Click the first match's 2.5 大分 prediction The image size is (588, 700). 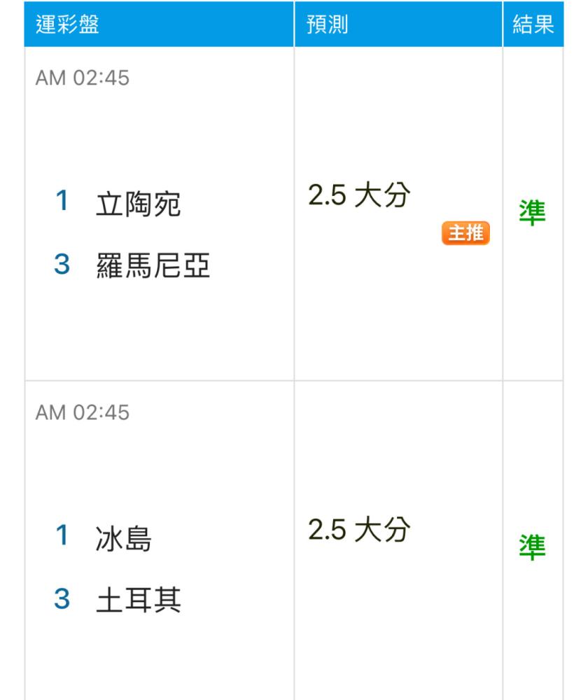(359, 195)
